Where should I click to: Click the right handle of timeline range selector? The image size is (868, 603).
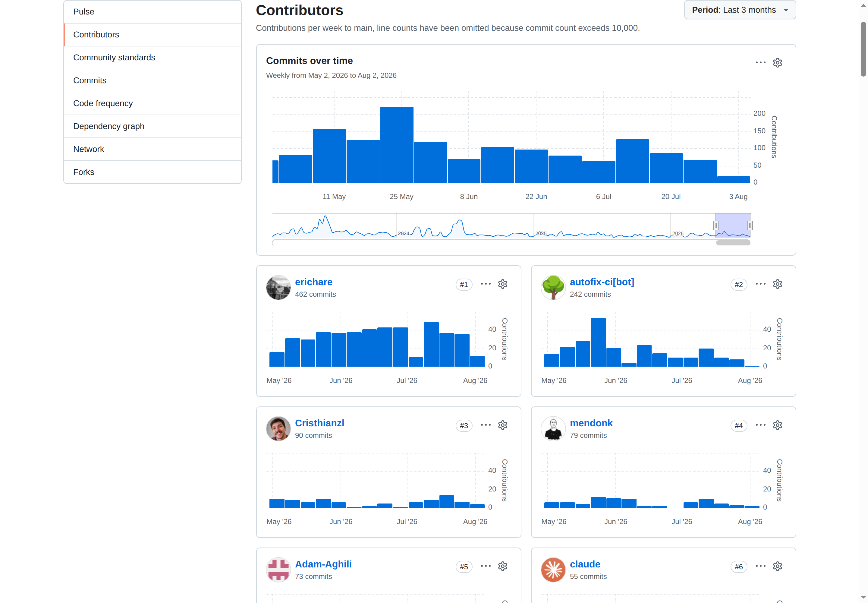click(750, 226)
